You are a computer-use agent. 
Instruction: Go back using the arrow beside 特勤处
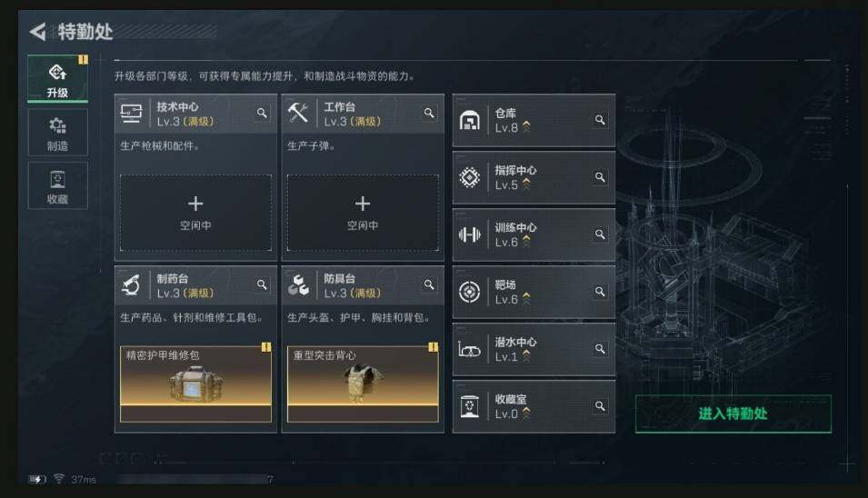tap(38, 32)
